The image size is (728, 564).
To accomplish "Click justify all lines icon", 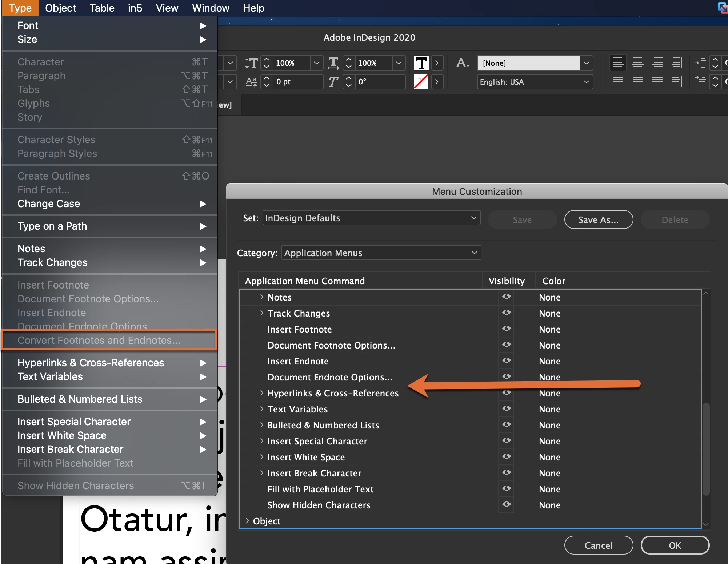I will click(x=657, y=82).
